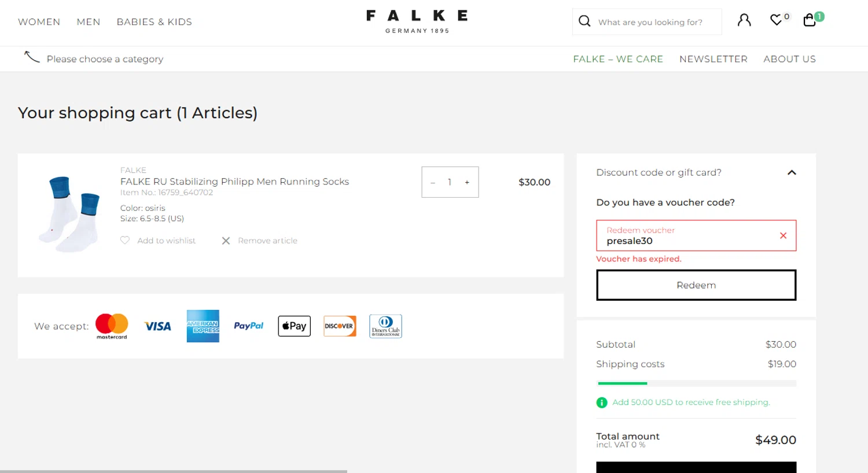Click the PayPal payment logo

pos(248,326)
